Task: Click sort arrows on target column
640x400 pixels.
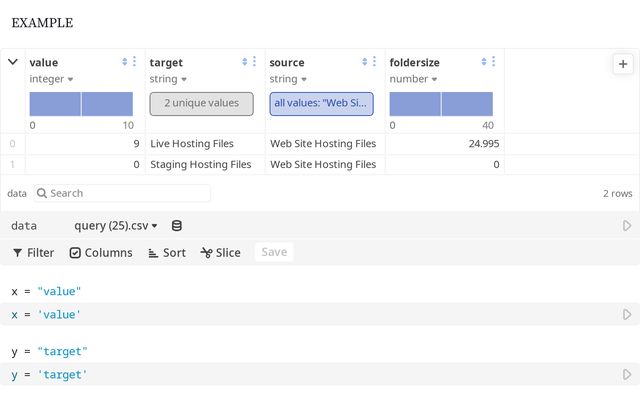Action: pyautogui.click(x=245, y=62)
